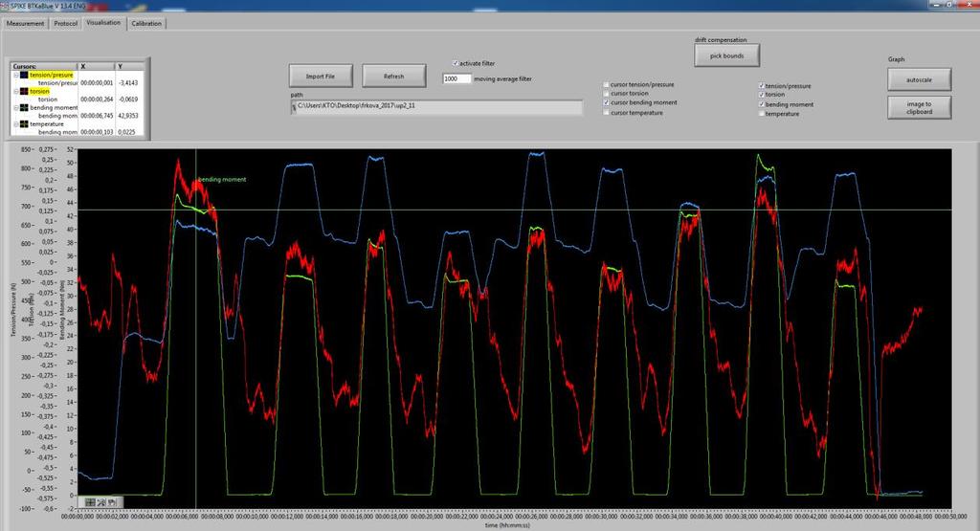Click the tension/presure cursor color icon

tap(24, 75)
